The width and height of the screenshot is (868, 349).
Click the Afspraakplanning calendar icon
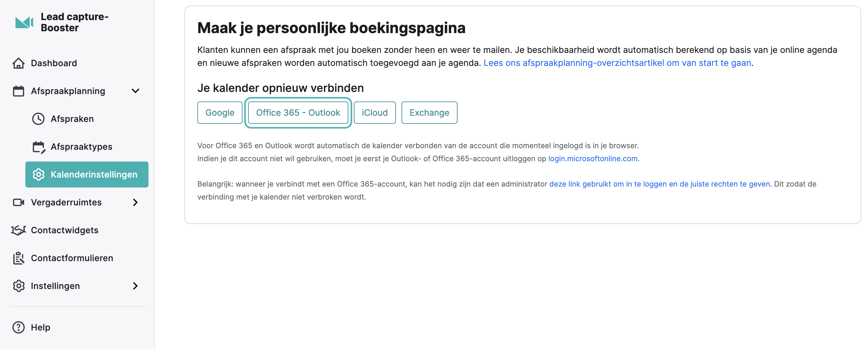[19, 91]
